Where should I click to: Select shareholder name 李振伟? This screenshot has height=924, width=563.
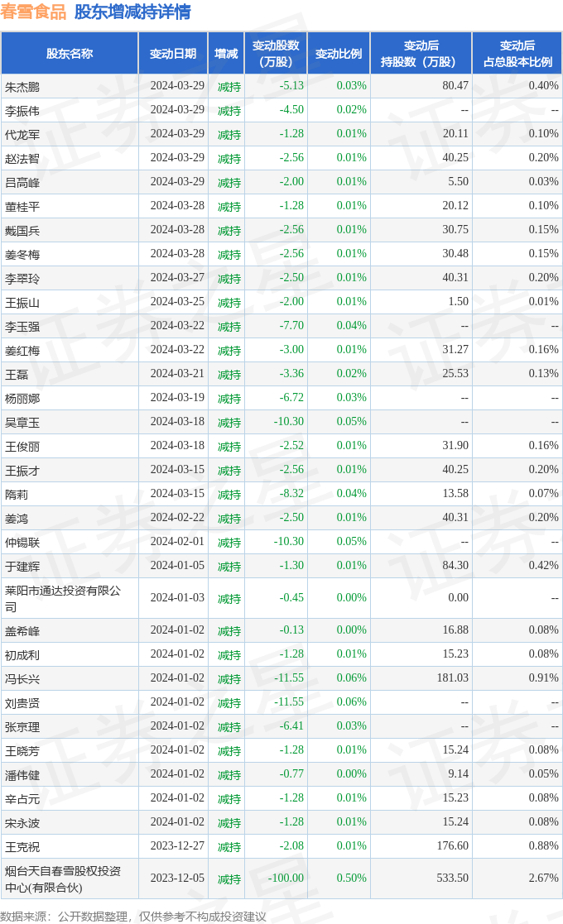[x=22, y=111]
